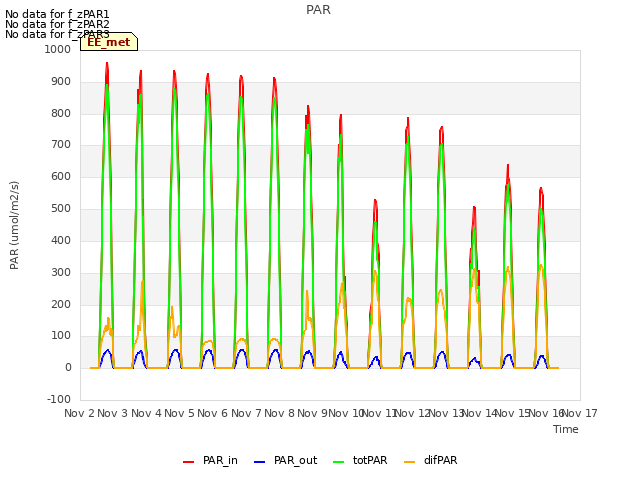Click the 900 y-axis tick label
This screenshot has width=640, height=480.
coord(61,82)
